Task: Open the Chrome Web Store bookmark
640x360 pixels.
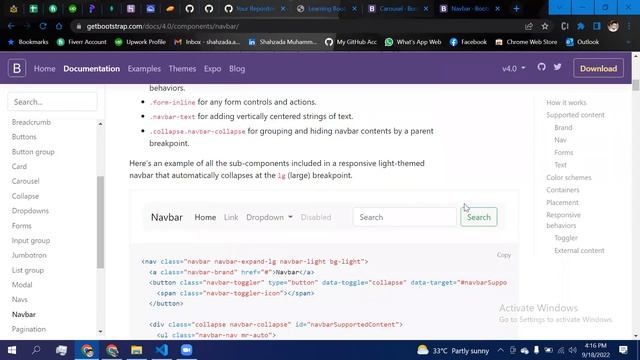Action: click(x=526, y=42)
